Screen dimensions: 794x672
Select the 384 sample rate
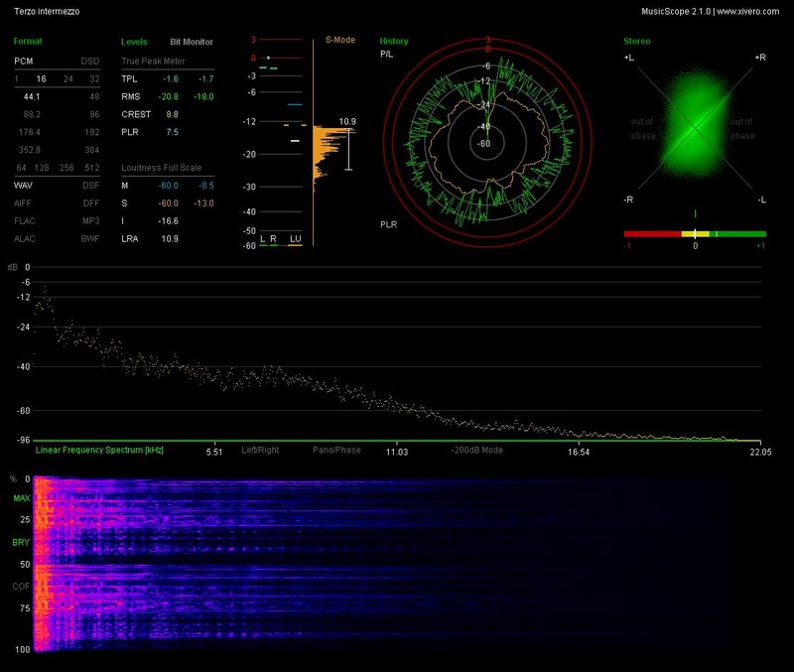coord(92,150)
